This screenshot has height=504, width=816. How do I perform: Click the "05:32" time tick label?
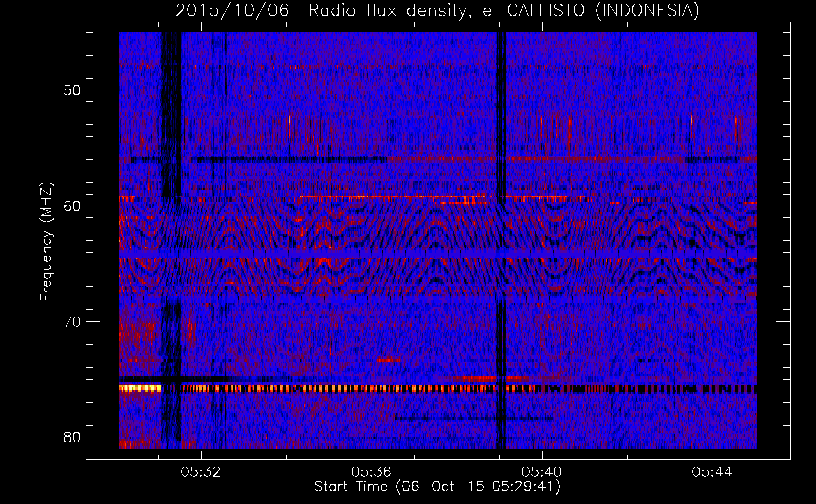tap(201, 472)
